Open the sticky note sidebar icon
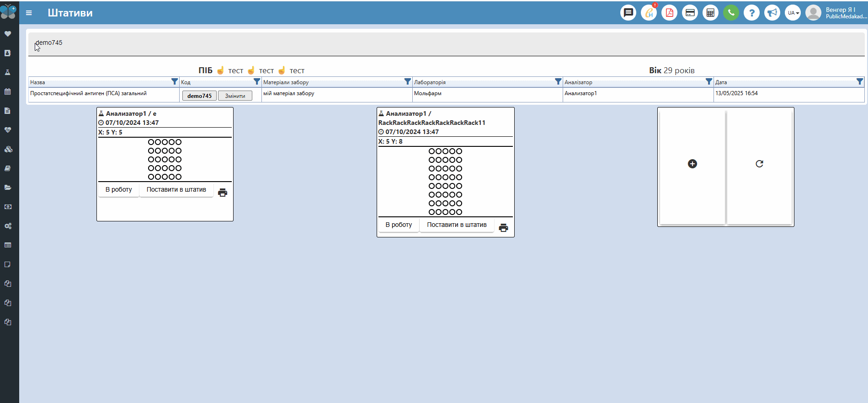868x403 pixels. (8, 264)
